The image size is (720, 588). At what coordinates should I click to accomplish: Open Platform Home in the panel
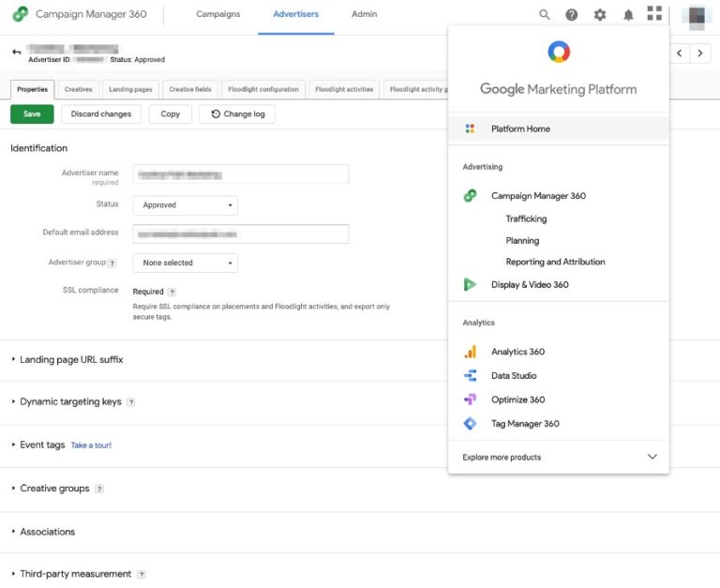click(559, 128)
